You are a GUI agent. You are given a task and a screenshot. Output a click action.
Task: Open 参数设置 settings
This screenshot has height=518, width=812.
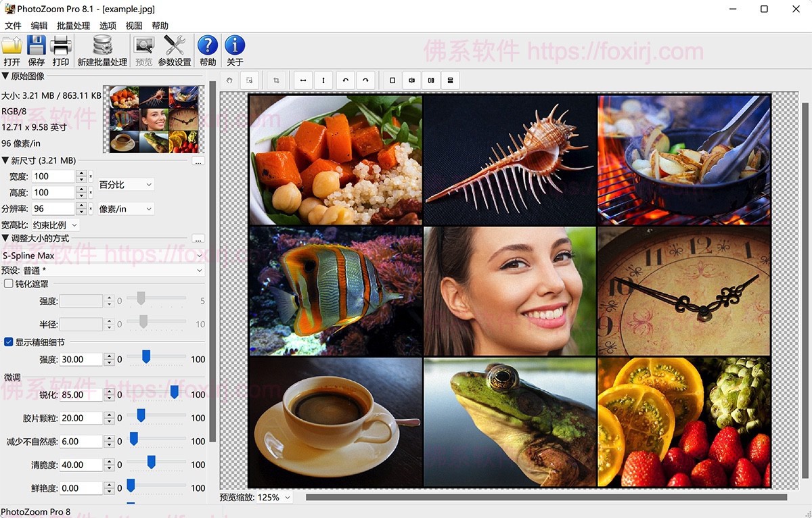click(174, 49)
